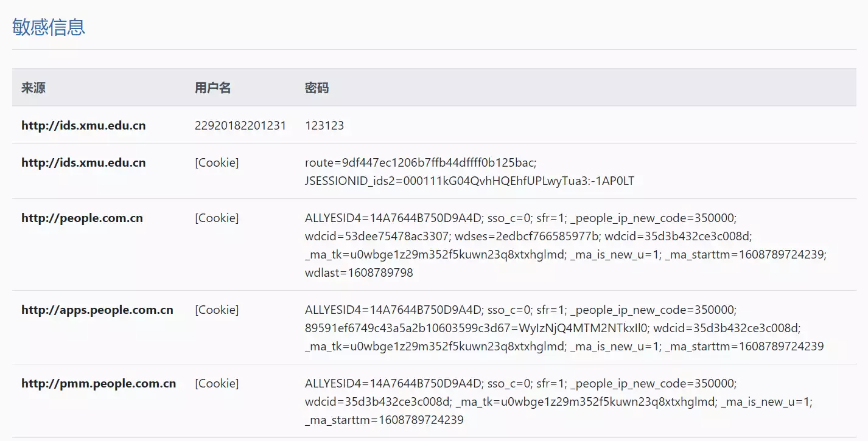Click [Cookie] label in ids.xmu.edu.cn row
The height and width of the screenshot is (441, 868).
[x=217, y=162]
